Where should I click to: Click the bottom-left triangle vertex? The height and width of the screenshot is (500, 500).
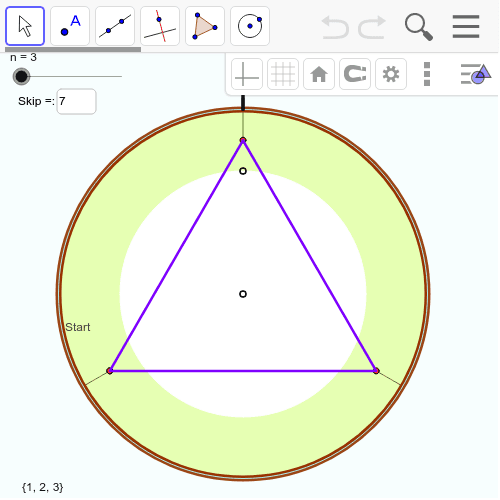pos(110,371)
